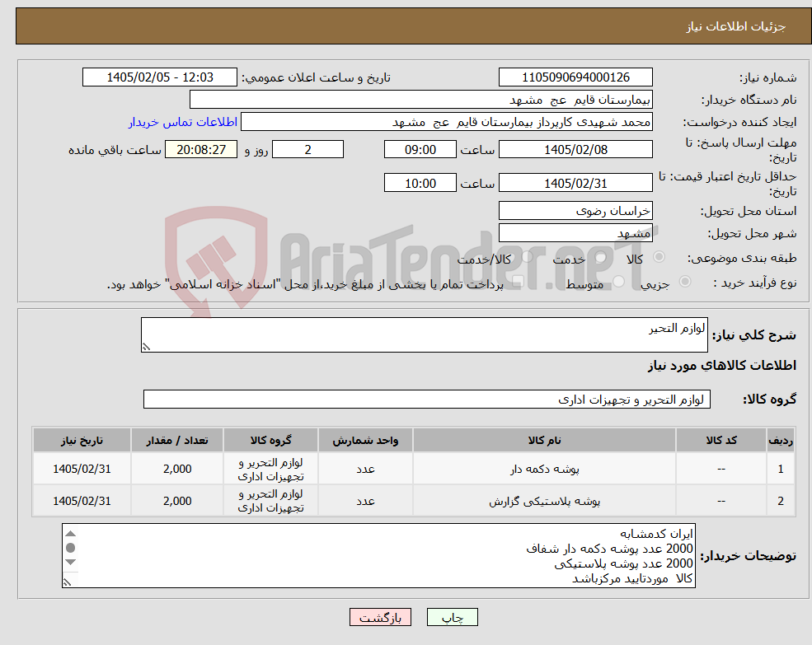Viewport: 812px width, 645px height.
Task: Click the واحد شمارش column header
Action: pyautogui.click(x=365, y=440)
